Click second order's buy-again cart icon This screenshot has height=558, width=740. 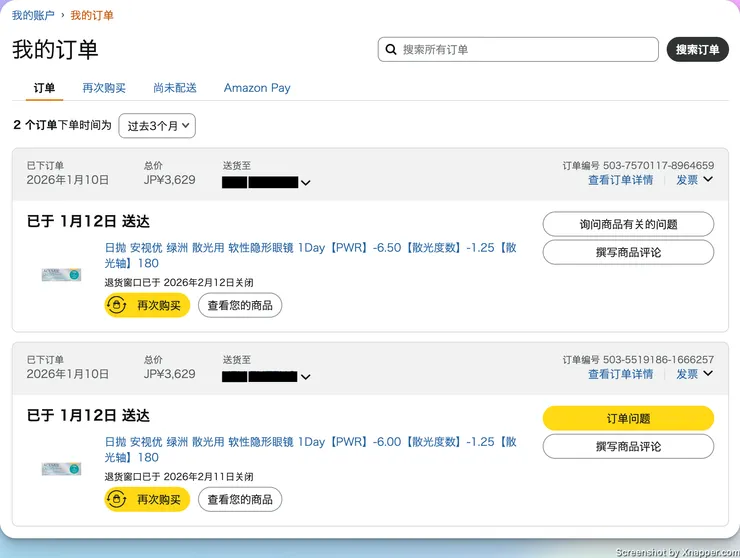(119, 499)
